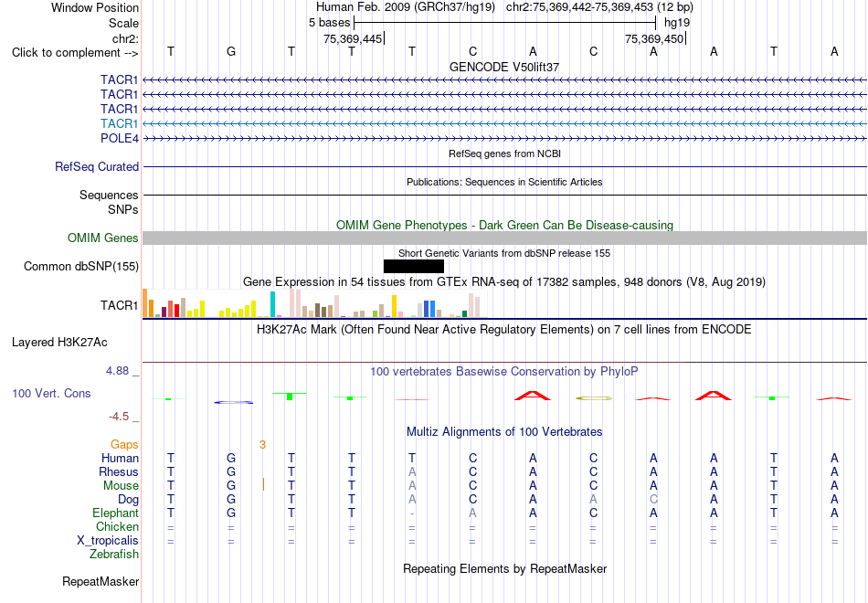Open the OMIM Genes track label
Viewport: 868px width, 603px height.
[103, 238]
